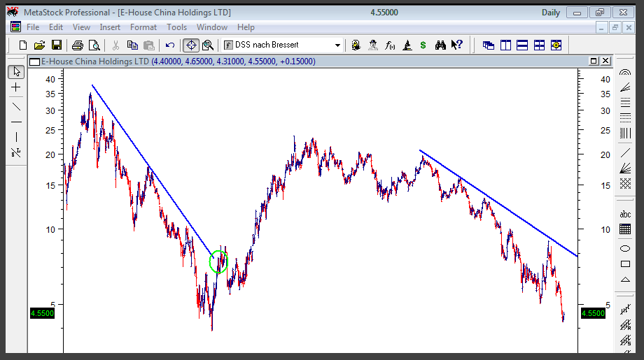
Task: Open Indicator Builder f(x) icon
Action: pyautogui.click(x=390, y=45)
